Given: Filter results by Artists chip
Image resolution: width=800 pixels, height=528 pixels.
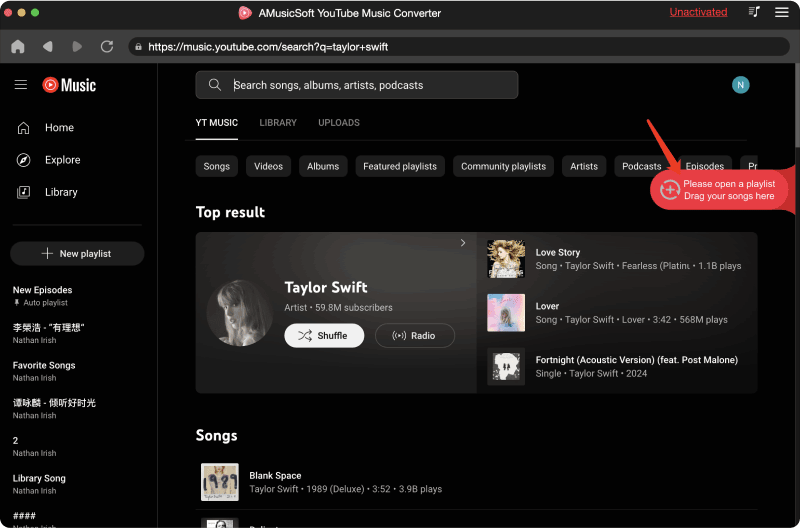Looking at the screenshot, I should (x=584, y=166).
